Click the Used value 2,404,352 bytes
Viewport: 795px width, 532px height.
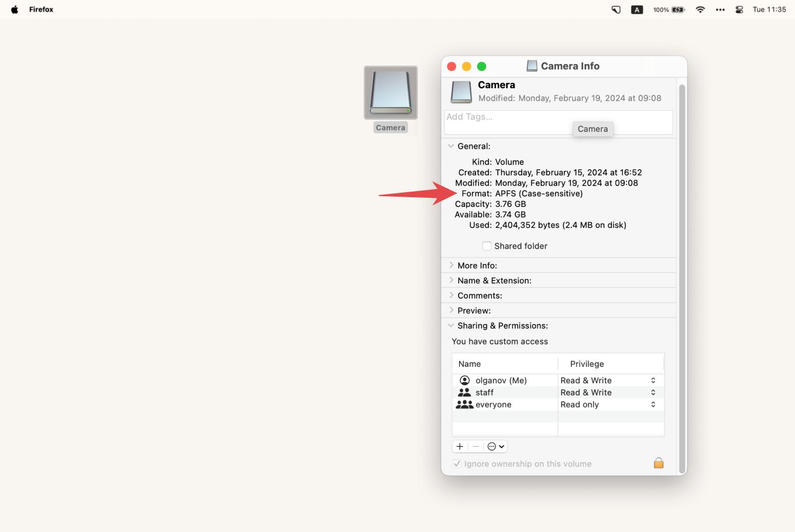tap(527, 225)
